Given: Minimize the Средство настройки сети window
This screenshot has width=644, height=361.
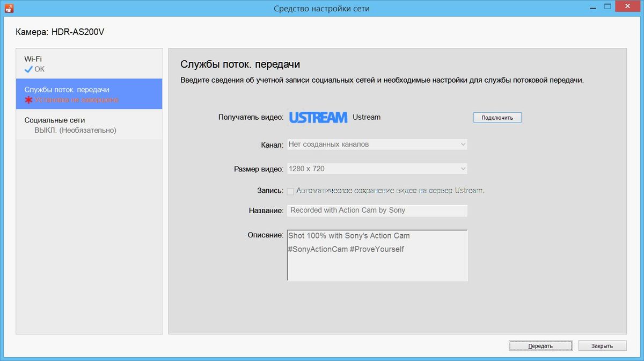Looking at the screenshot, I should click(x=592, y=6).
